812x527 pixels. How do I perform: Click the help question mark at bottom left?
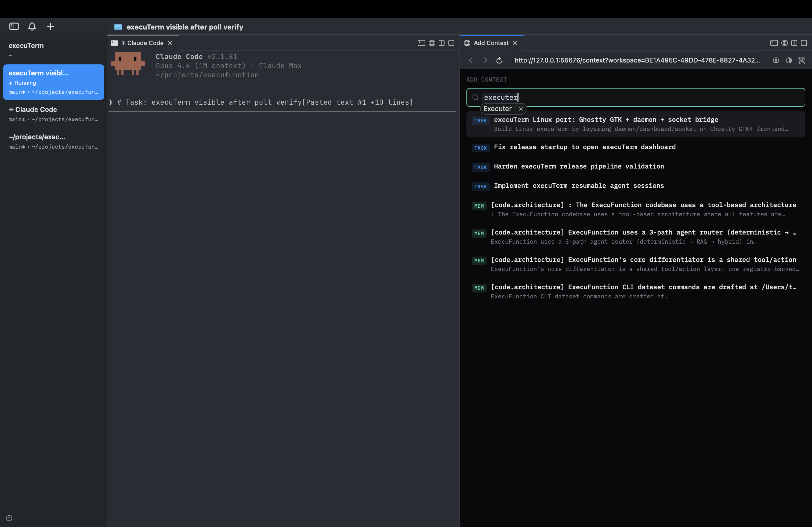tap(9, 518)
